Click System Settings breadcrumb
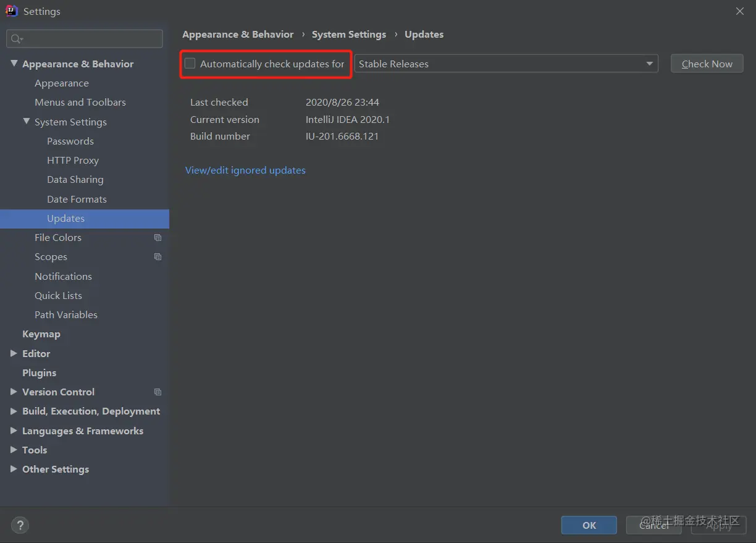Image resolution: width=756 pixels, height=543 pixels. [x=349, y=35]
